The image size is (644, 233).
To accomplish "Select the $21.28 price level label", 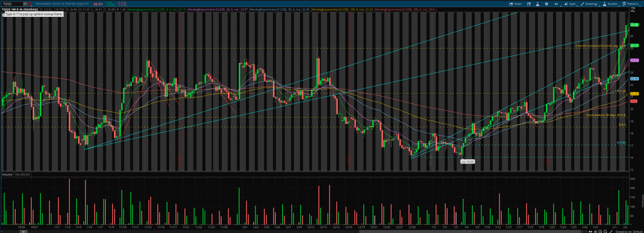I will point(621,91).
